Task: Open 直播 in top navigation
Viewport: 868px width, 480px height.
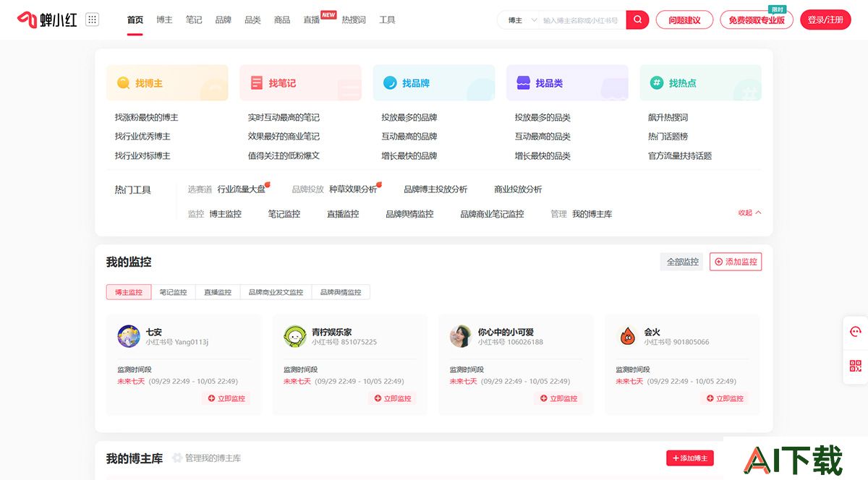Action: [312, 20]
